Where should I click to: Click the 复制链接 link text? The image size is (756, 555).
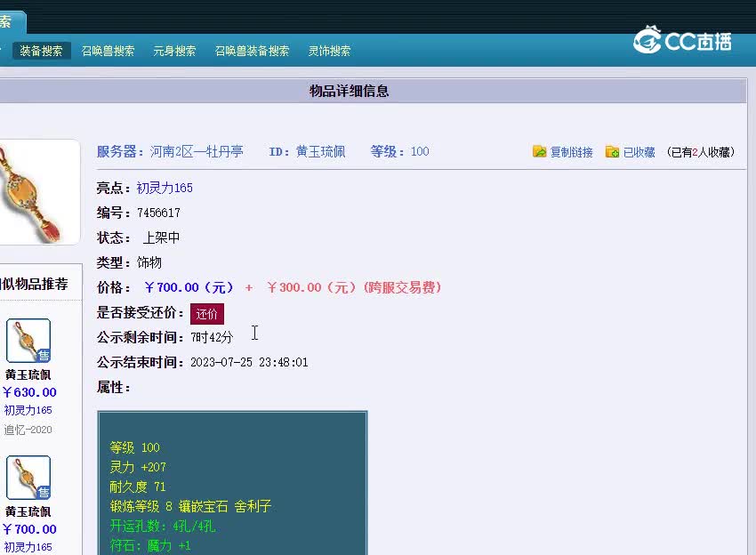(571, 152)
